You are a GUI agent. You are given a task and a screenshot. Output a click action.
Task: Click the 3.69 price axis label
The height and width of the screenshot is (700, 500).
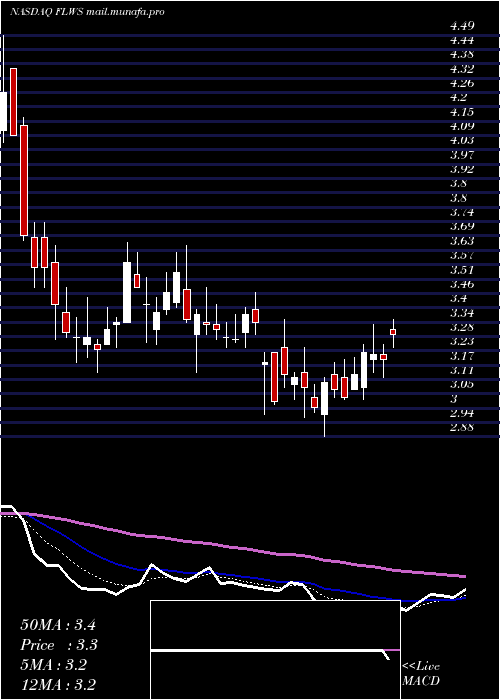[462, 226]
